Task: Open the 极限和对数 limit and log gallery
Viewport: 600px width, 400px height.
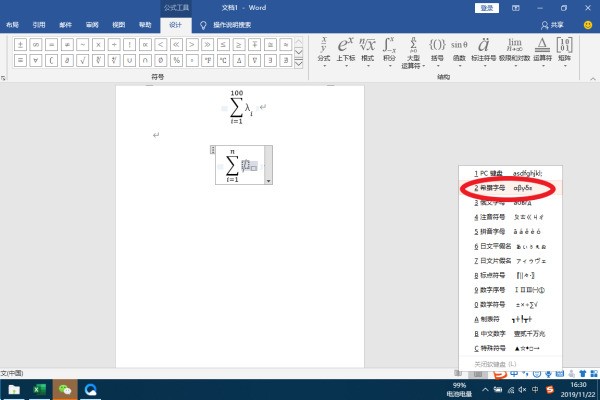Action: (515, 49)
